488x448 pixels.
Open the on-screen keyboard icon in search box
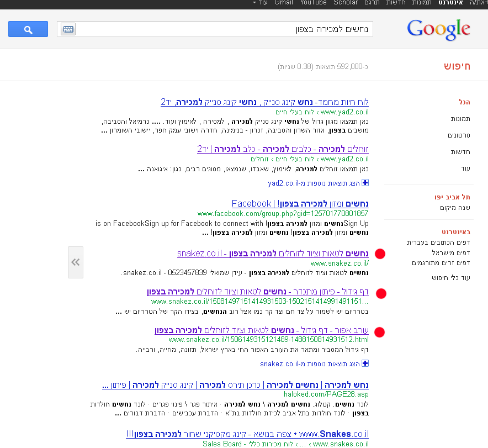(x=68, y=29)
